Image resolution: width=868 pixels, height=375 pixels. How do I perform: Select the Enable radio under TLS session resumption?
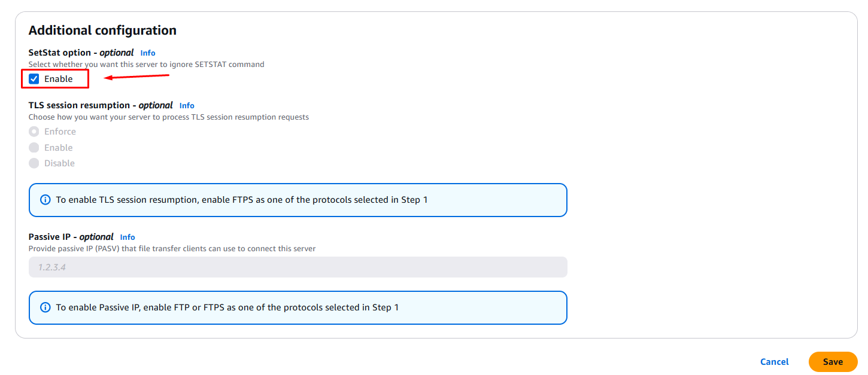34,148
